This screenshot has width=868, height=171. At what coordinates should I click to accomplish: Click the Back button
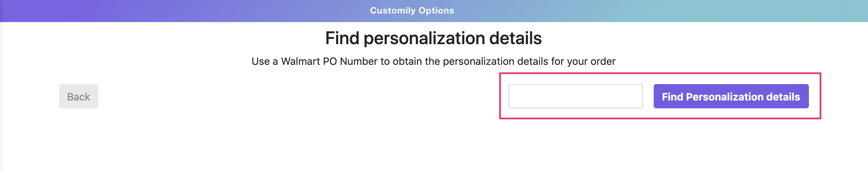[78, 96]
